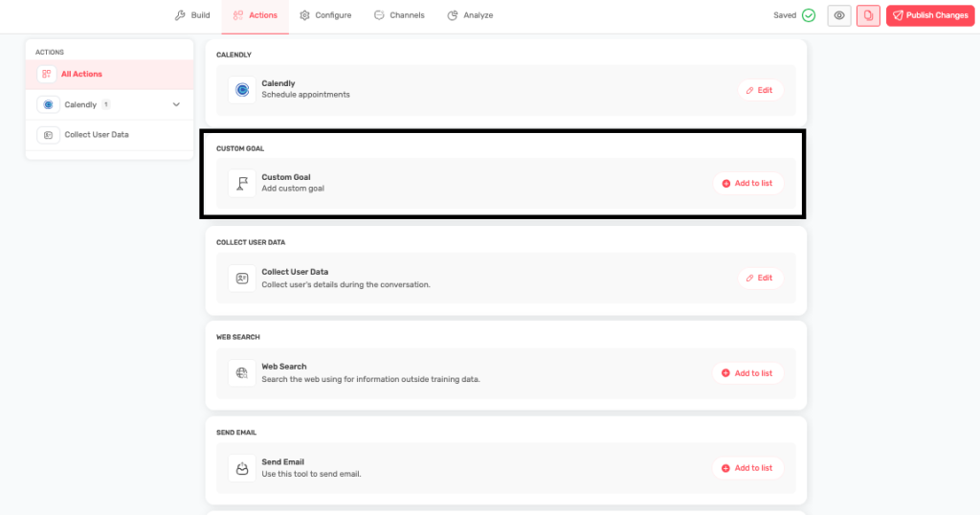Click the eye preview icon button
The height and width of the screenshot is (515, 980).
click(839, 15)
